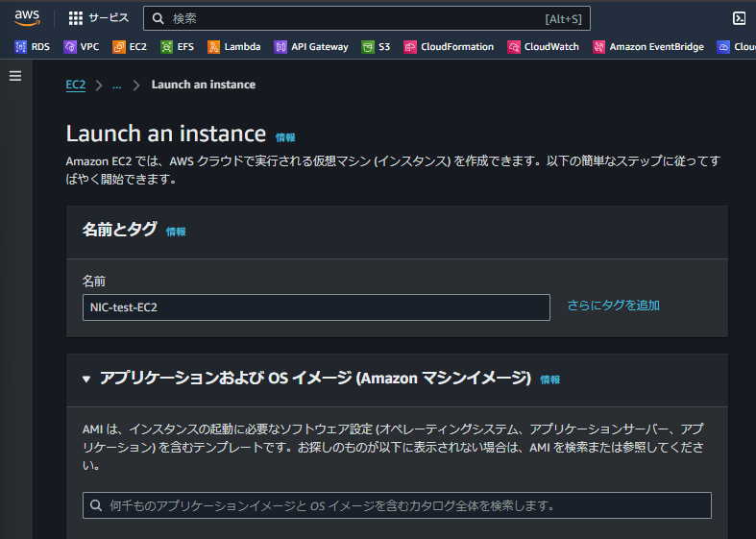The width and height of the screenshot is (756, 539).
Task: Click the 名前 input containing NIC-test-EC2
Action: (x=316, y=307)
